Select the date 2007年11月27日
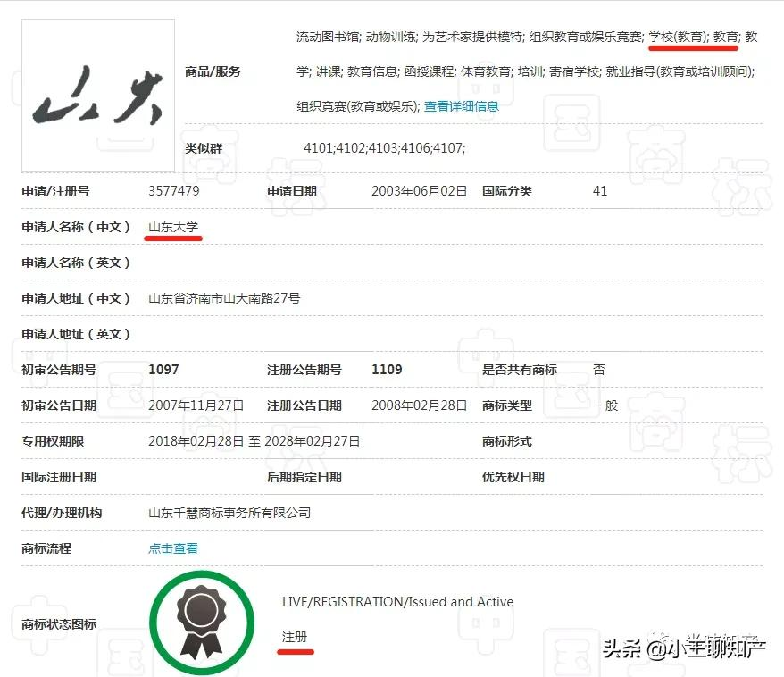This screenshot has height=677, width=784. coord(196,405)
